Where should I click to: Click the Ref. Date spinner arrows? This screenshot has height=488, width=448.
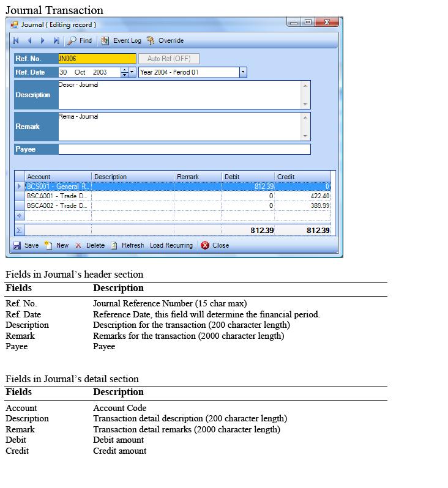tap(124, 72)
